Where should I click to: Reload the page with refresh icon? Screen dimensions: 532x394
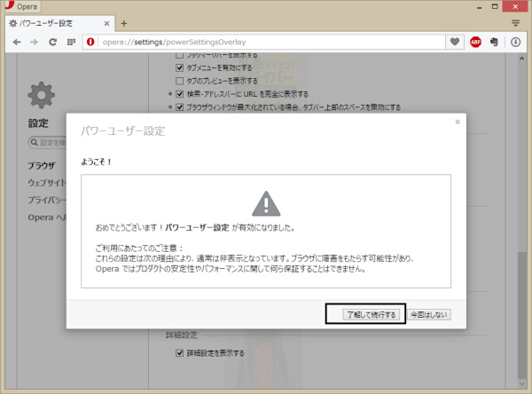pyautogui.click(x=52, y=42)
